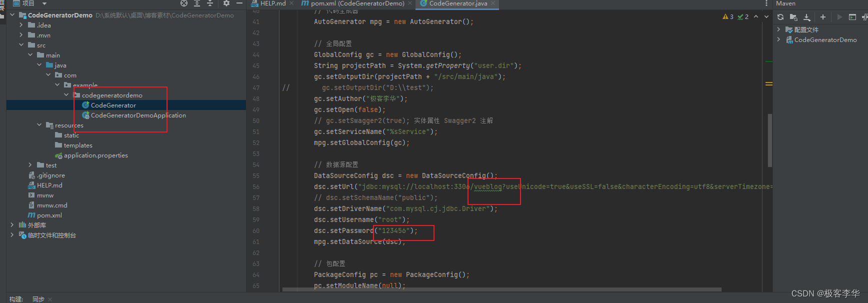
Task: Open the 同步 sync tab at bottom
Action: click(x=38, y=299)
